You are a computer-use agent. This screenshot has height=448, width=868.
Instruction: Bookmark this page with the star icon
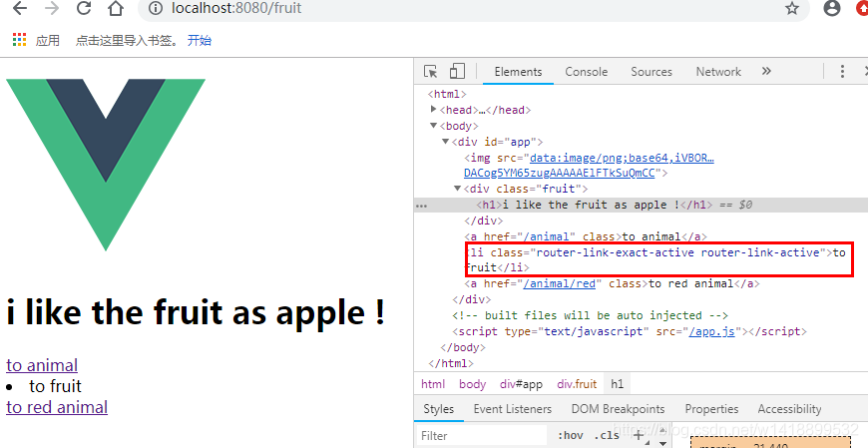tap(792, 8)
